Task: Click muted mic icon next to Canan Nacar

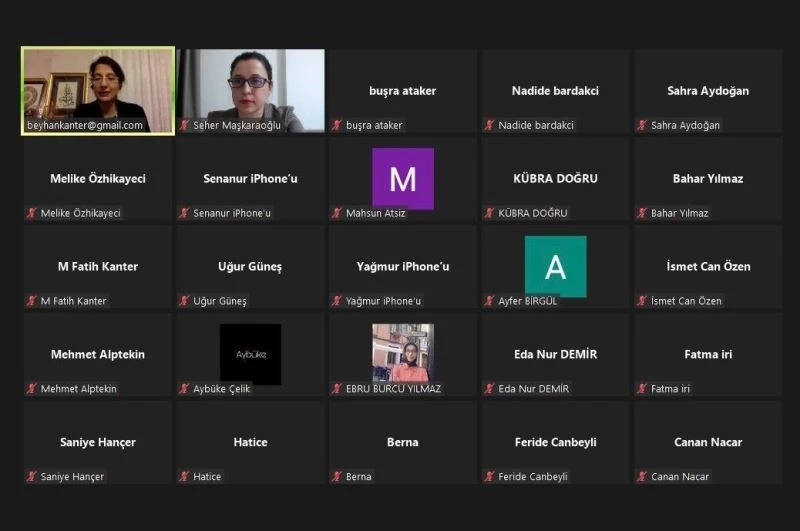Action: 642,477
